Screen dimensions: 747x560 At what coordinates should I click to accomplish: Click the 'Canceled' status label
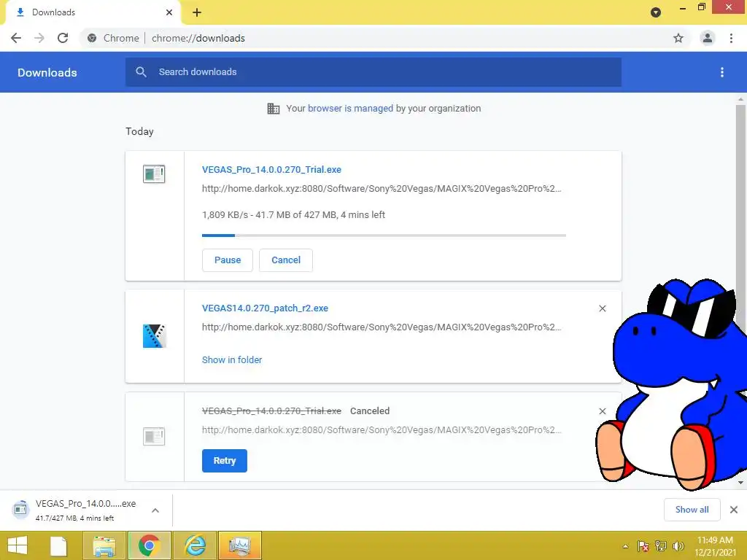370,411
